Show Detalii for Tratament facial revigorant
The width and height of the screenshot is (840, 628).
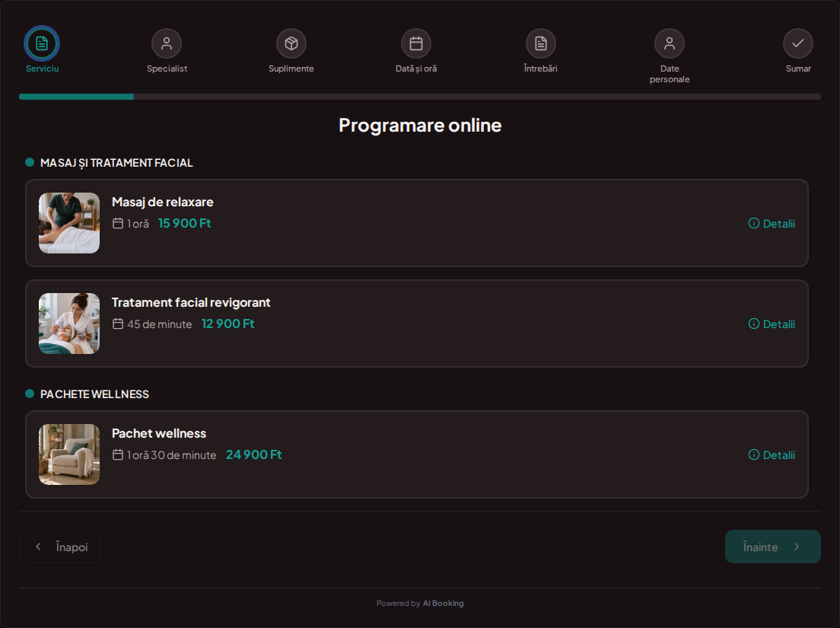coord(772,324)
